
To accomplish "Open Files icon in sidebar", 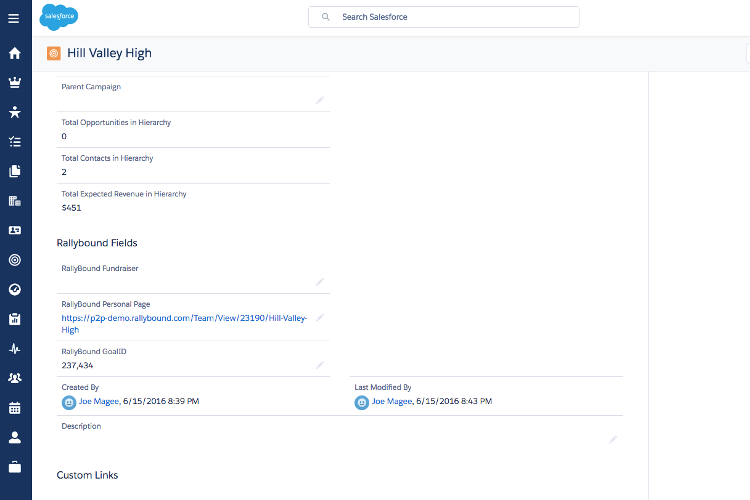I will (x=15, y=171).
